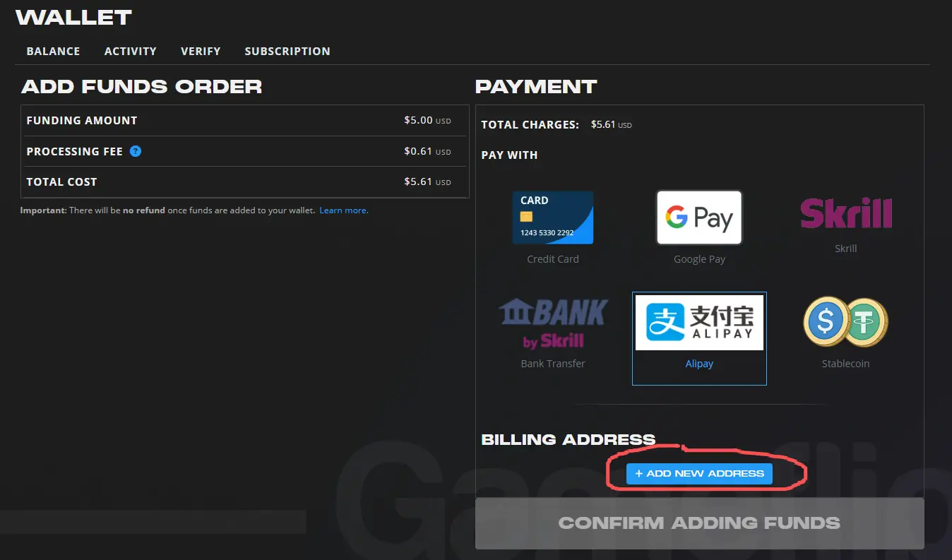Screen dimensions: 952x560
Task: Click the Wallet page title
Action: tap(73, 17)
